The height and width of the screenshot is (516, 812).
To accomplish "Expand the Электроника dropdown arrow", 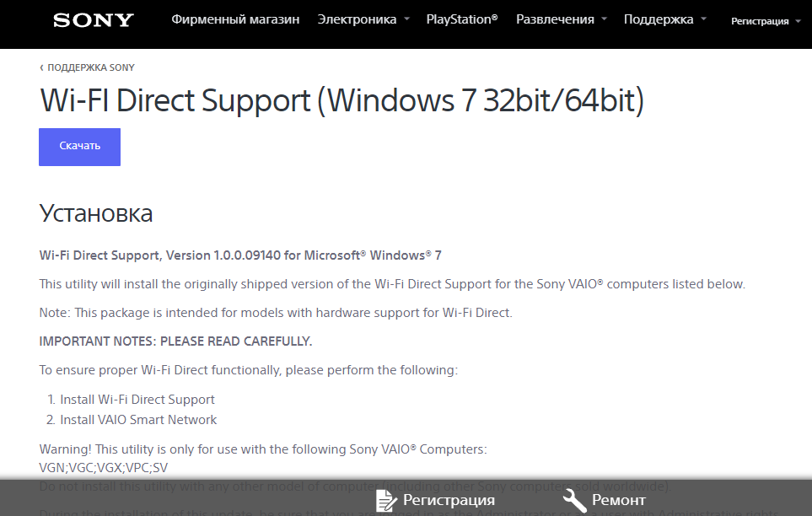I will 406,19.
